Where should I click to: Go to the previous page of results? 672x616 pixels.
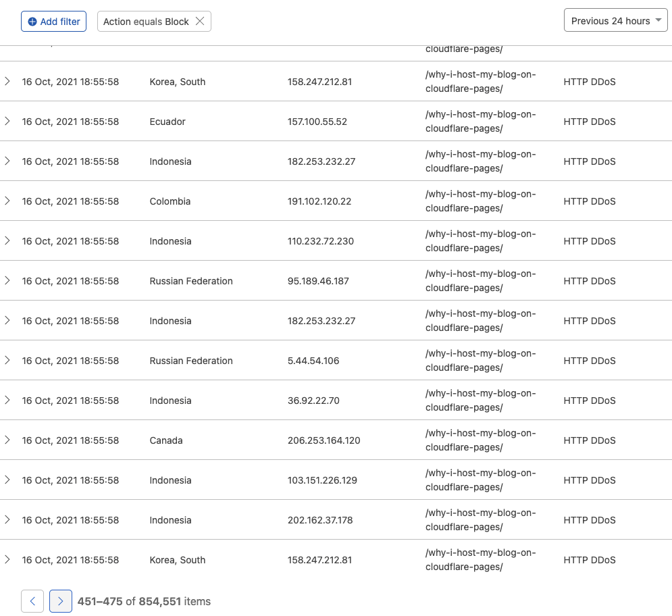coord(32,601)
